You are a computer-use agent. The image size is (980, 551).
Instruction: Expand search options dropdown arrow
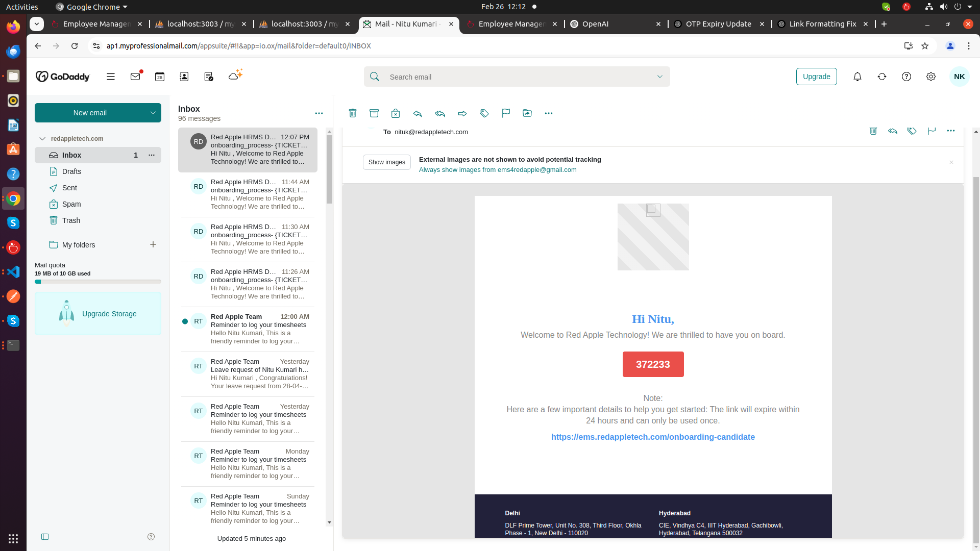coord(660,77)
